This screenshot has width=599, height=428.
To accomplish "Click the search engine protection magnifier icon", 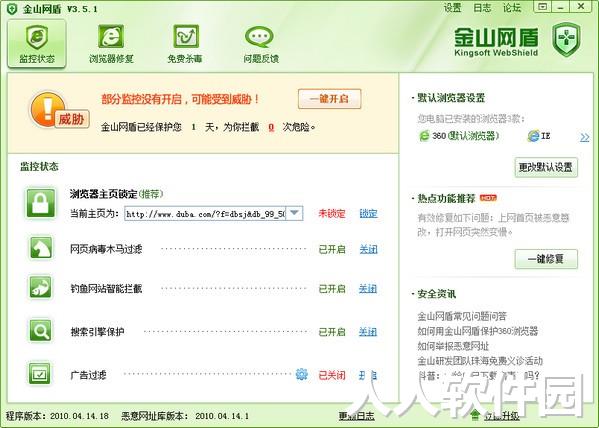I will click(40, 331).
